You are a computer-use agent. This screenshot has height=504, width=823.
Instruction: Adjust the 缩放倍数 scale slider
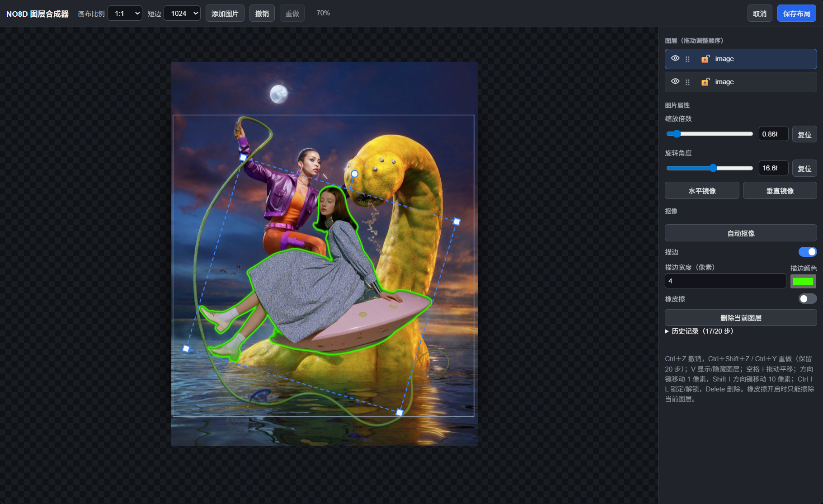point(710,134)
